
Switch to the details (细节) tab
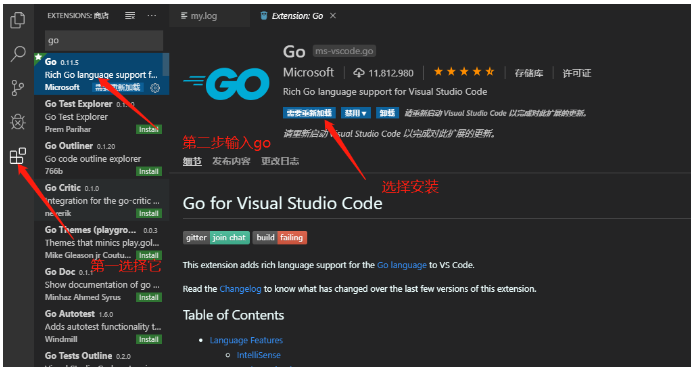192,161
